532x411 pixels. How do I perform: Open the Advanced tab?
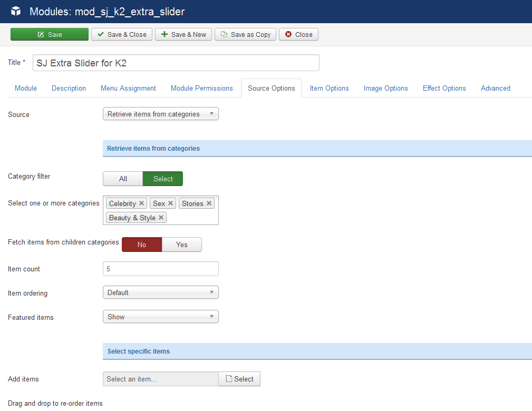pos(496,88)
